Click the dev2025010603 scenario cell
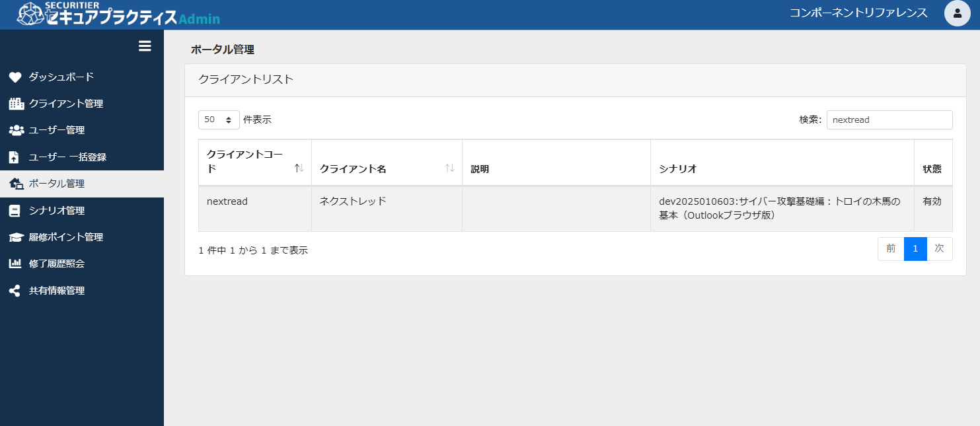This screenshot has width=980, height=426. point(782,209)
